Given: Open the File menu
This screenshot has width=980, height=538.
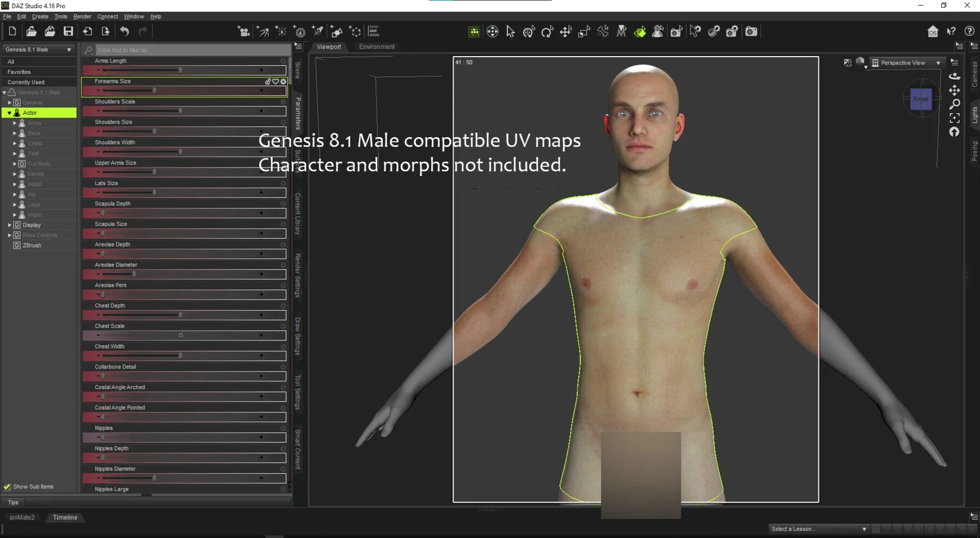Looking at the screenshot, I should coord(7,16).
